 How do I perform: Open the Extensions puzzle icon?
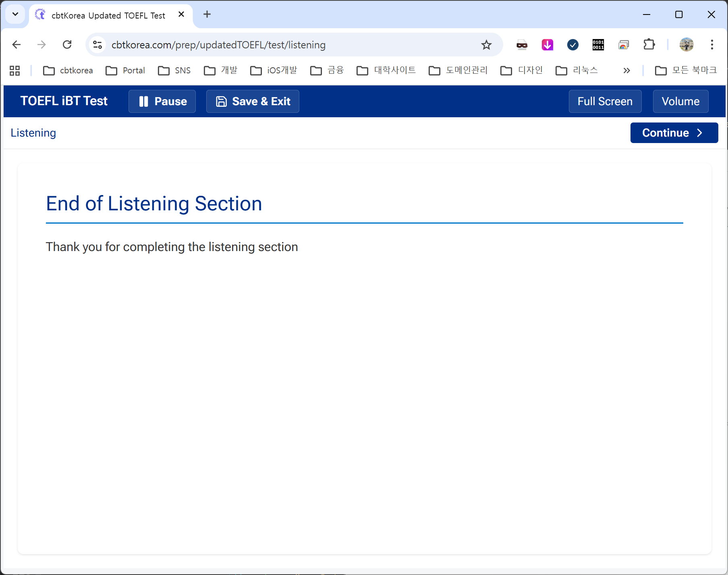649,45
